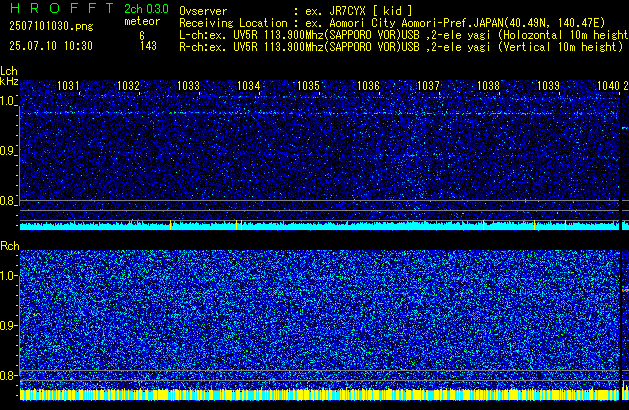Click the 1.0 frequency label on Lch axis
Viewport: 629px width, 410px height.
pyautogui.click(x=8, y=101)
